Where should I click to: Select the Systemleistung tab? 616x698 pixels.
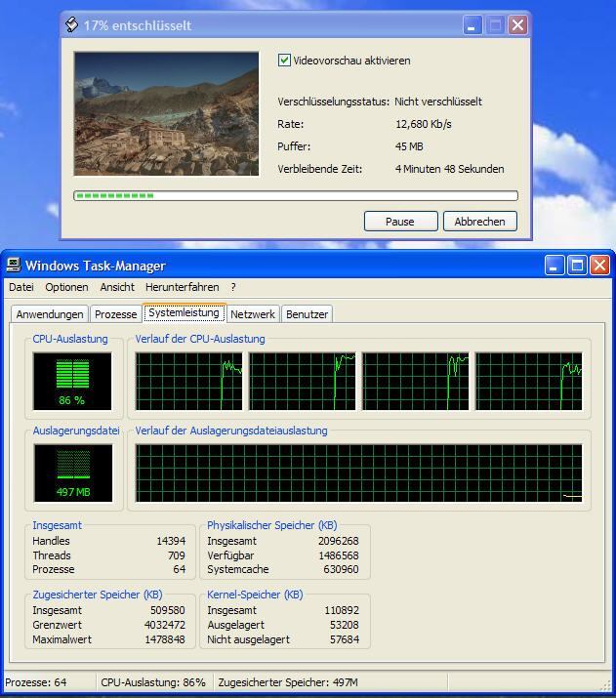coord(184,312)
